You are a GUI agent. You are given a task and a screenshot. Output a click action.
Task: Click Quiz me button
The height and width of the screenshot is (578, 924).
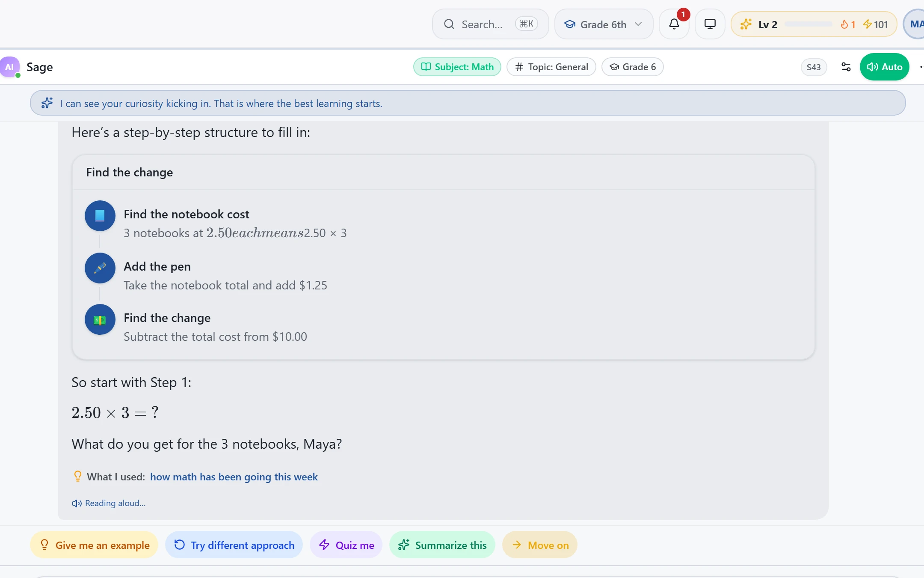tap(346, 545)
